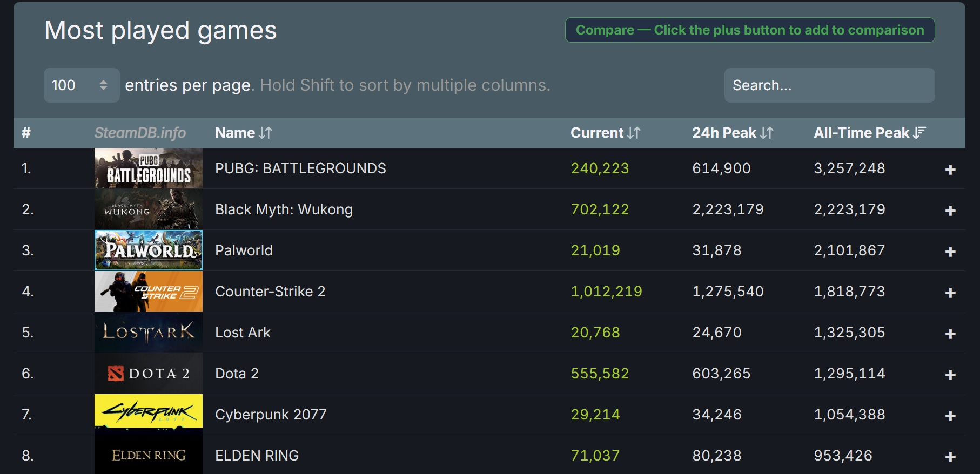Add PUBG: BATTLEGROUNDS to comparison with plus

pyautogui.click(x=950, y=170)
